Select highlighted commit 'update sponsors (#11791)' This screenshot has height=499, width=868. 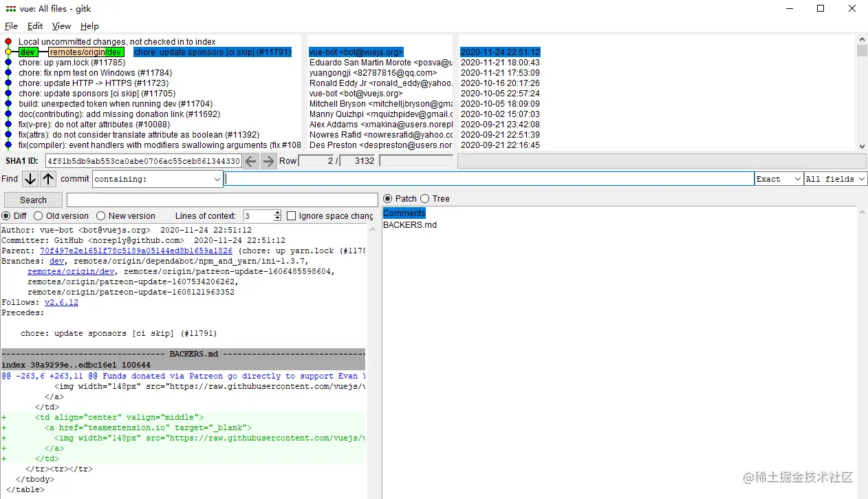pos(213,52)
